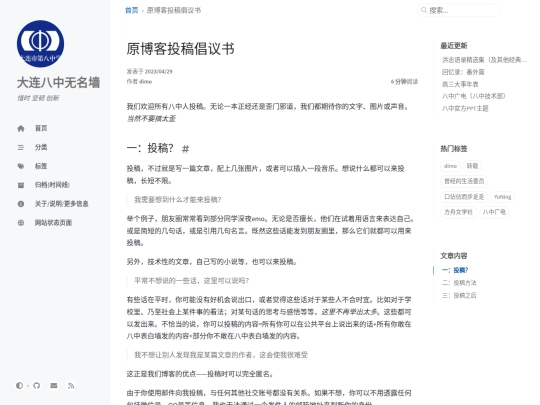This screenshot has height=405, width=540.
Task: Click the italic note 当然不要搞太歪
Action: 151,119
